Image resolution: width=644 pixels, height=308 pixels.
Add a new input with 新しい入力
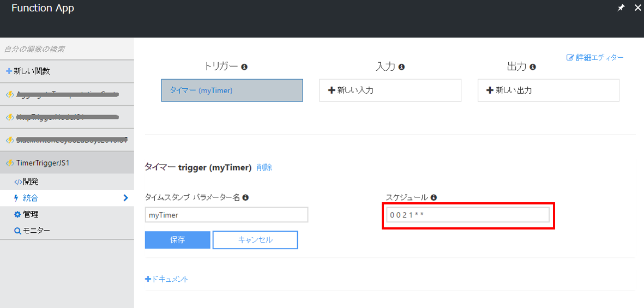tap(390, 90)
